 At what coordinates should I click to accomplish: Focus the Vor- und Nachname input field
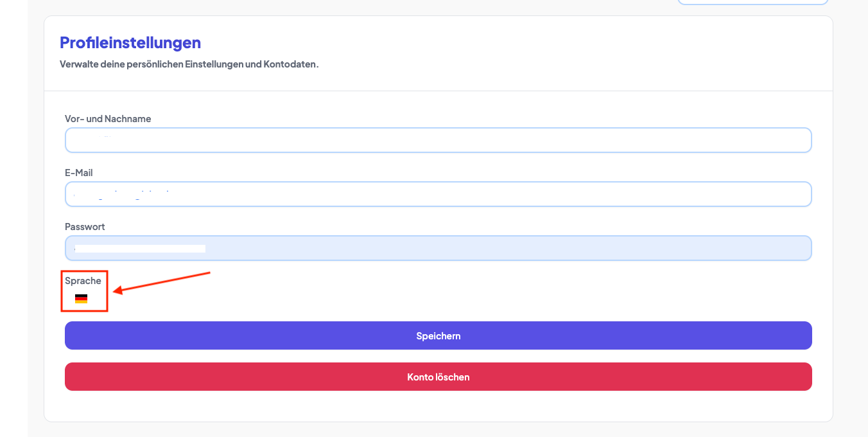438,140
